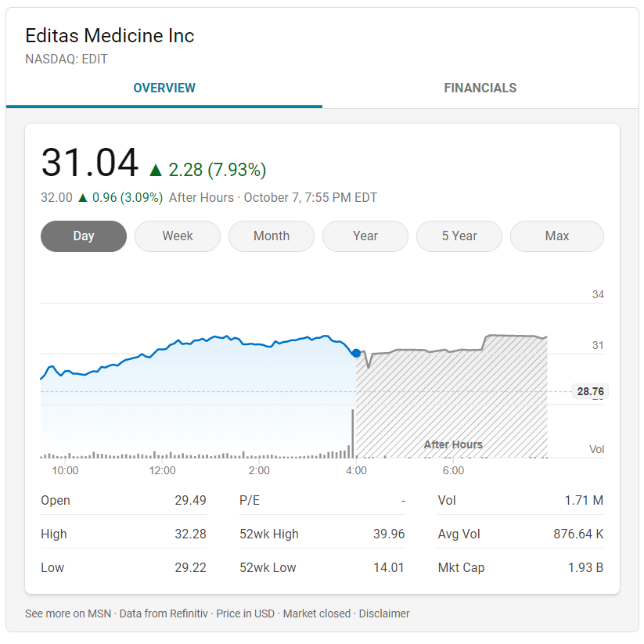Select the Week chart range
This screenshot has height=644, width=644.
(178, 236)
